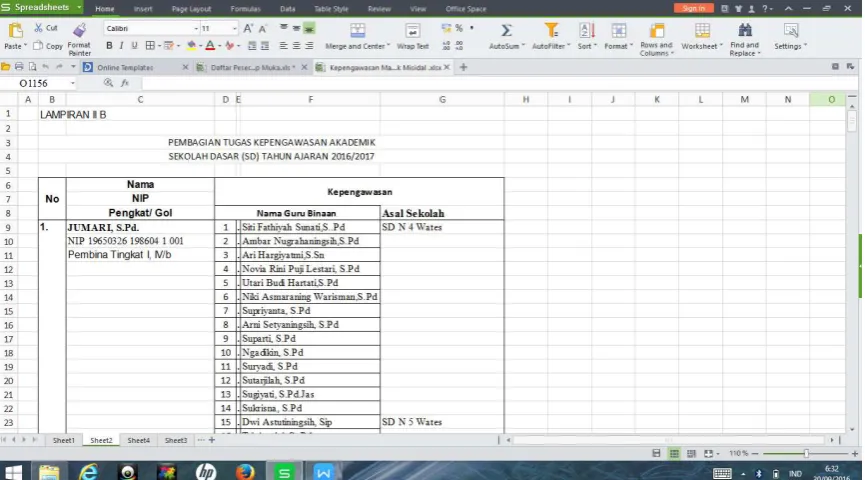Image resolution: width=865 pixels, height=480 pixels.
Task: Open file with folder icon in quick access
Action: [x=6, y=67]
